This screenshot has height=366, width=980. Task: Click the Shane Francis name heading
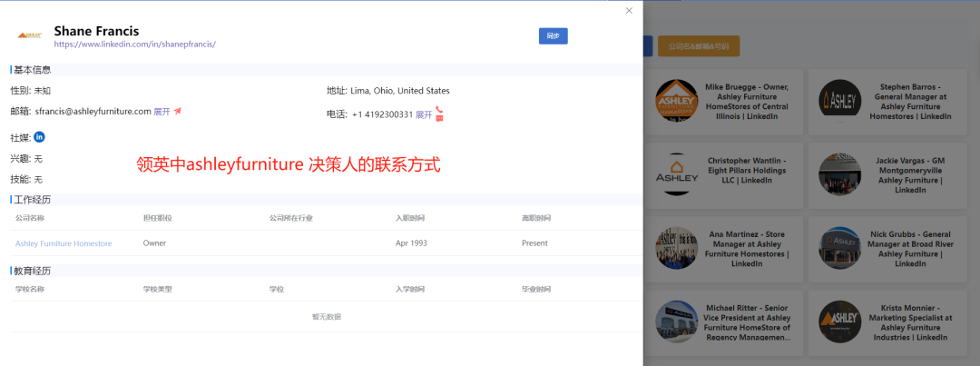pos(96,31)
